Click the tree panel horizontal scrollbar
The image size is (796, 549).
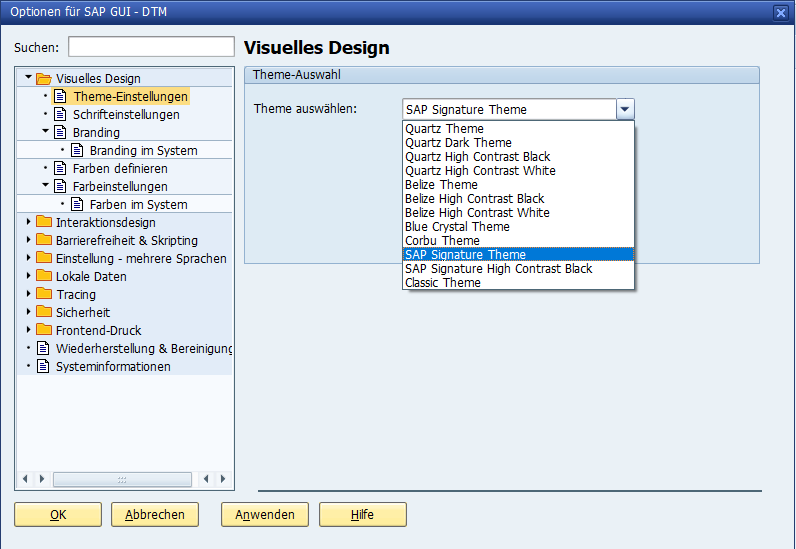pyautogui.click(x=122, y=479)
